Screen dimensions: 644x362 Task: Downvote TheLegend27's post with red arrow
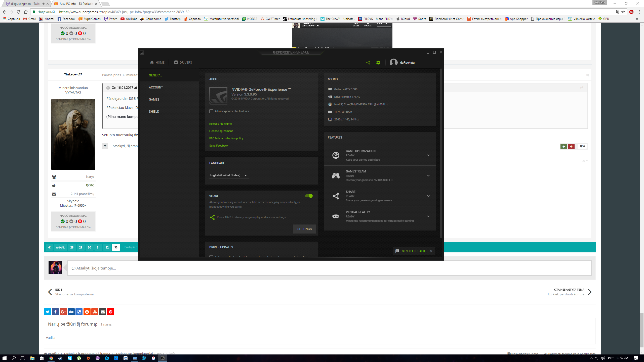point(571,146)
